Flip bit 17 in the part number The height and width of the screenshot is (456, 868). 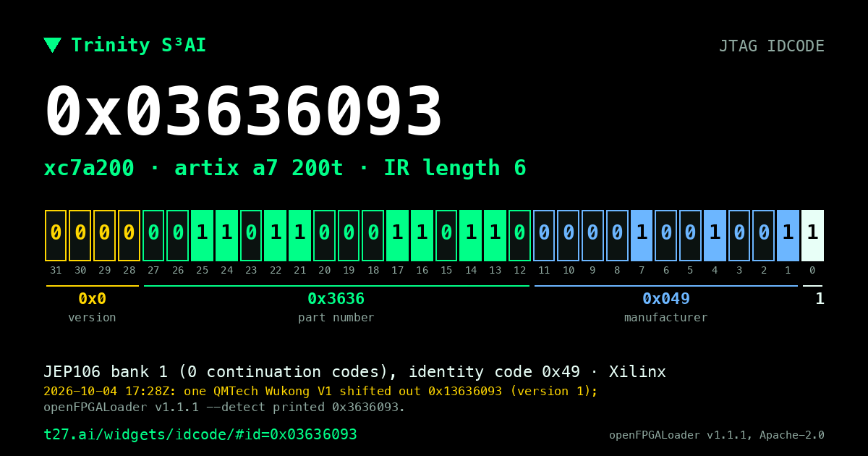click(397, 235)
